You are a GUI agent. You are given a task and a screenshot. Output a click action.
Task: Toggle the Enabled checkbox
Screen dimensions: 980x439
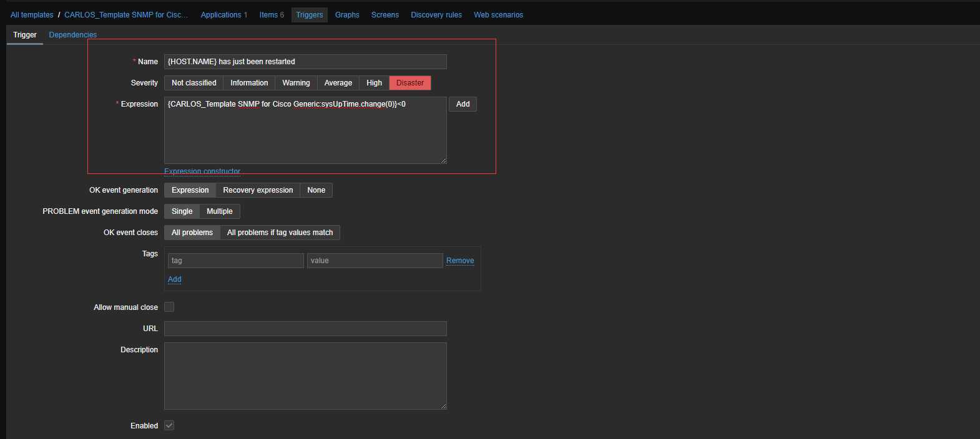(169, 425)
